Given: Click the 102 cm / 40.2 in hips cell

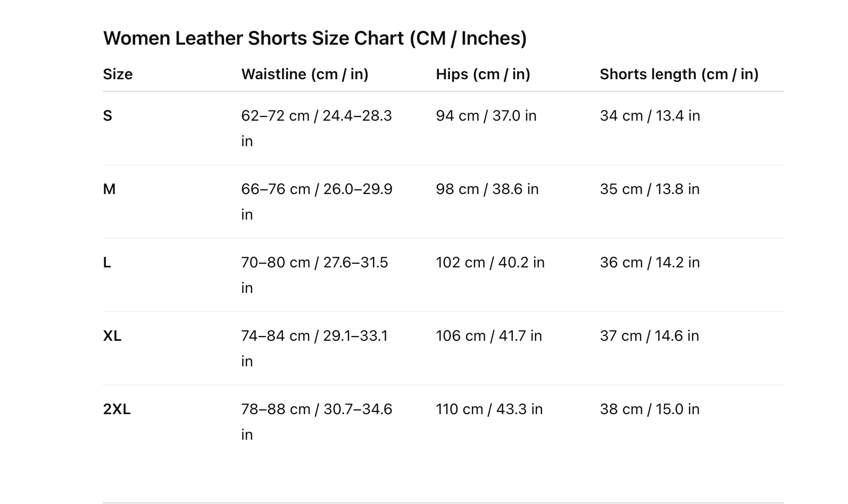Looking at the screenshot, I should click(490, 263).
